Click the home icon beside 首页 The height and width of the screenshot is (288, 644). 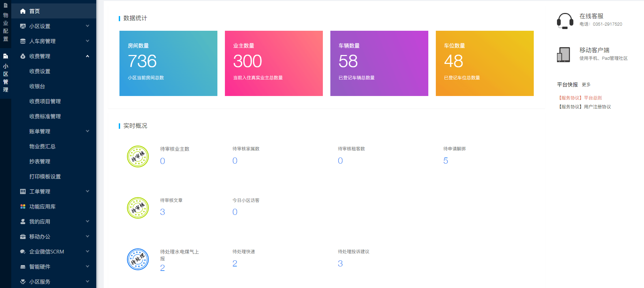pos(23,11)
